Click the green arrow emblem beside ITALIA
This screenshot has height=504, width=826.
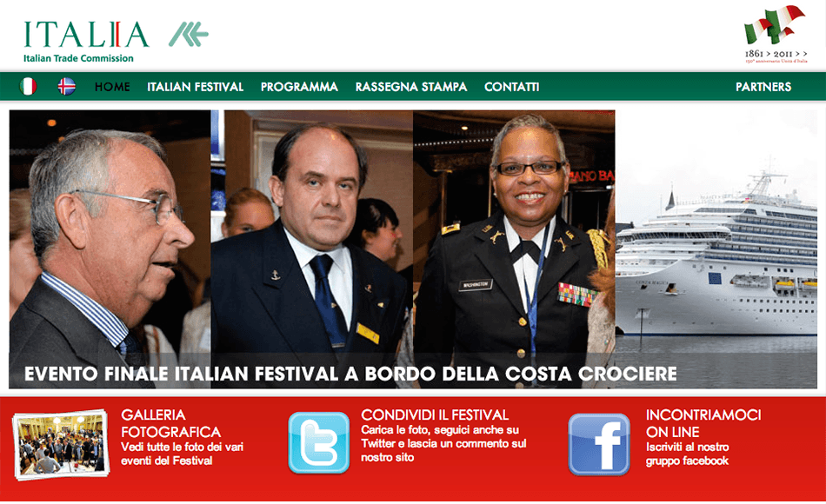click(x=189, y=34)
